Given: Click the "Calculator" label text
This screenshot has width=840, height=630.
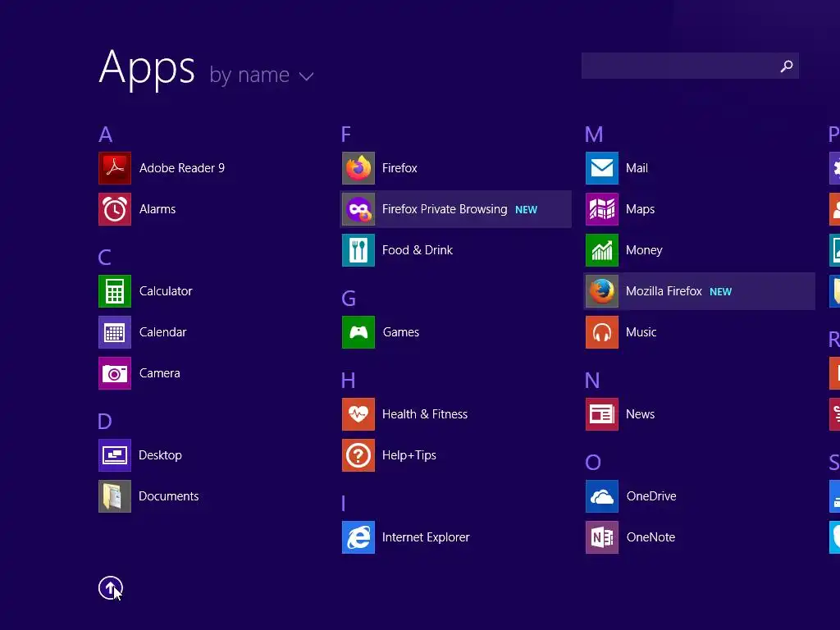Looking at the screenshot, I should click(166, 291).
